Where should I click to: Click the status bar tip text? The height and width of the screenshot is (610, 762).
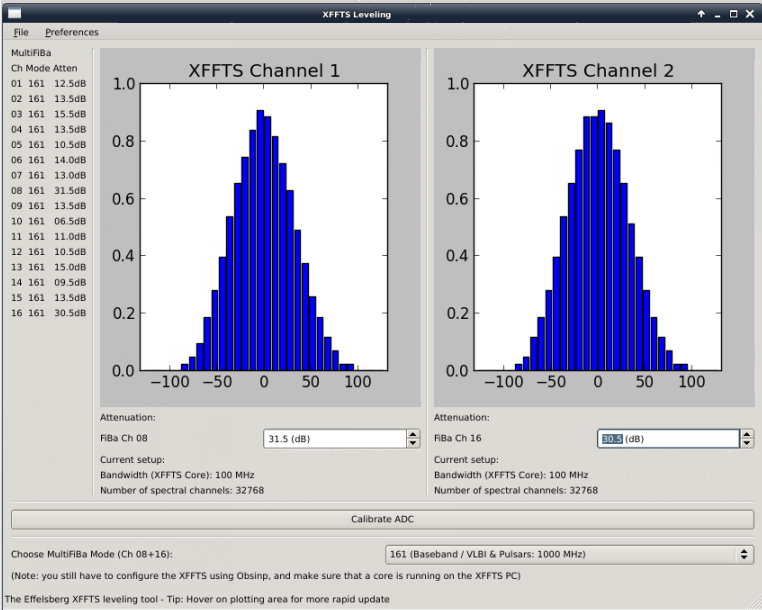pyautogui.click(x=197, y=599)
